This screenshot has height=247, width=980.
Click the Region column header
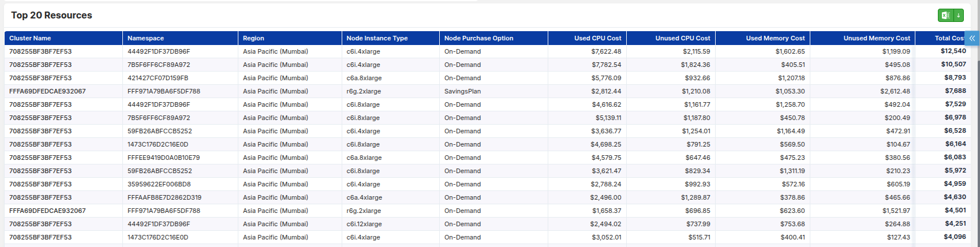(x=253, y=38)
